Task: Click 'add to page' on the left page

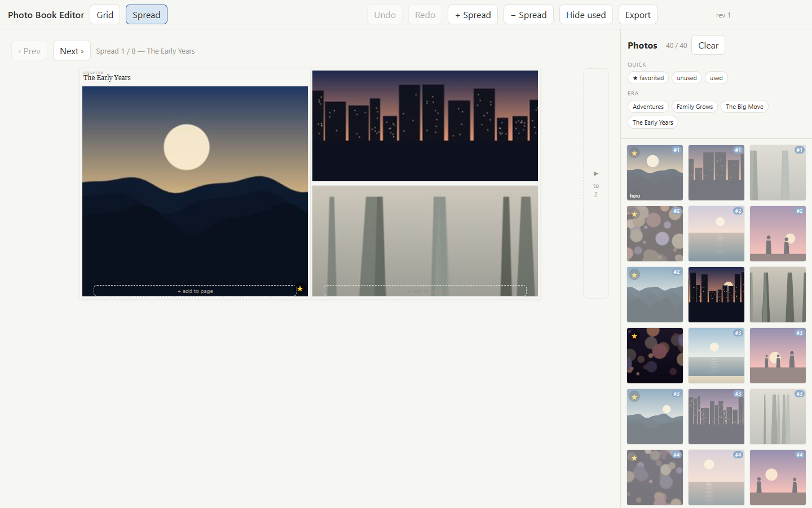Action: point(195,291)
